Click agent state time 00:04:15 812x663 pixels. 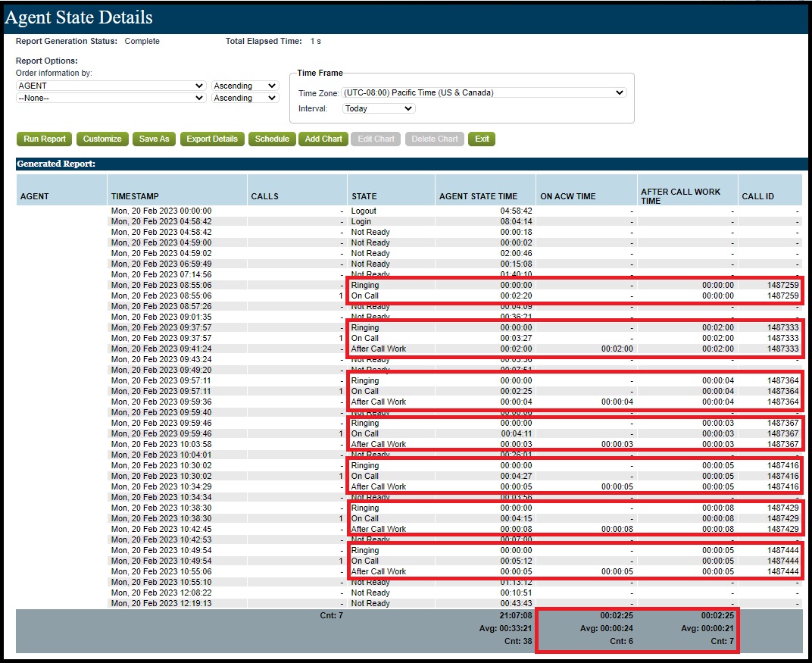coord(516,518)
